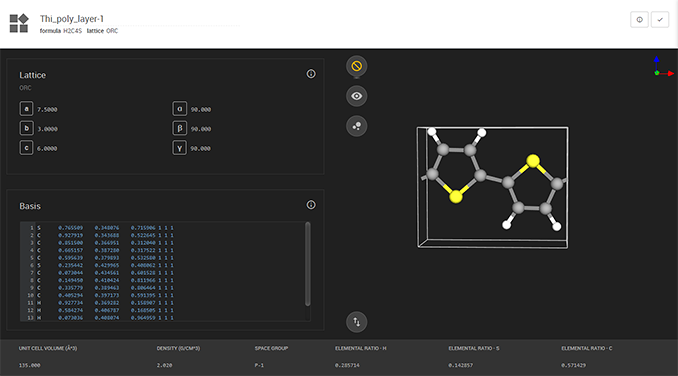Click basis line 5 with 0.595639

click(105, 258)
